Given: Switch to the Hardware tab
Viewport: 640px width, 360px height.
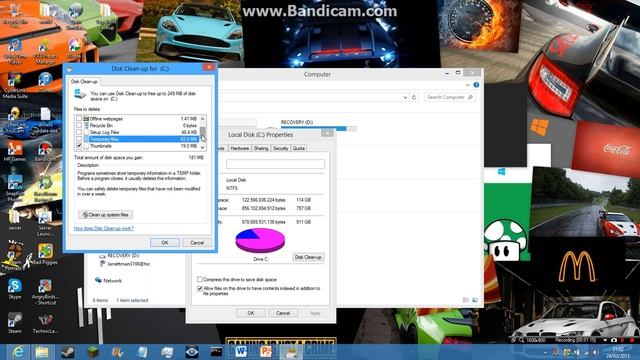Looking at the screenshot, I should click(240, 148).
